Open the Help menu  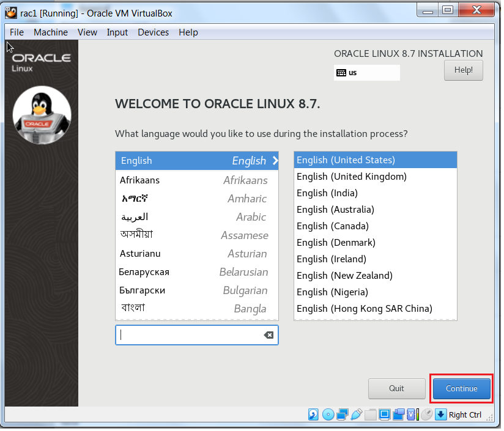click(190, 33)
